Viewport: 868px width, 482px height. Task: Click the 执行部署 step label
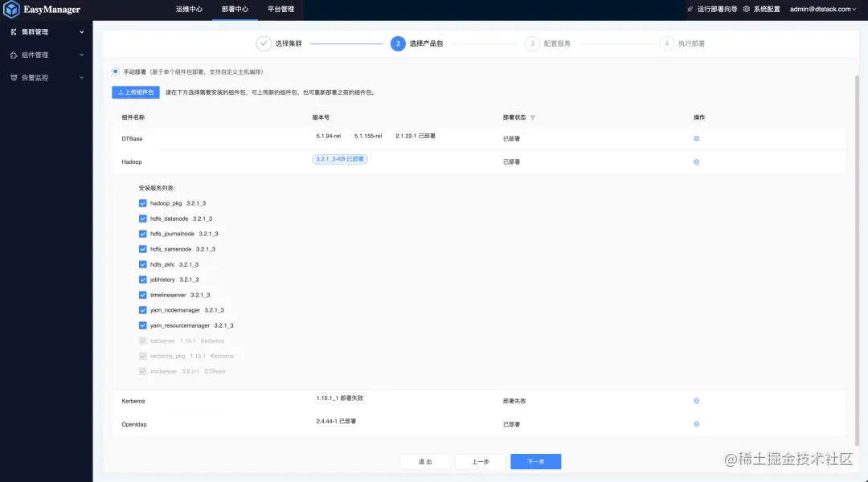(x=691, y=43)
